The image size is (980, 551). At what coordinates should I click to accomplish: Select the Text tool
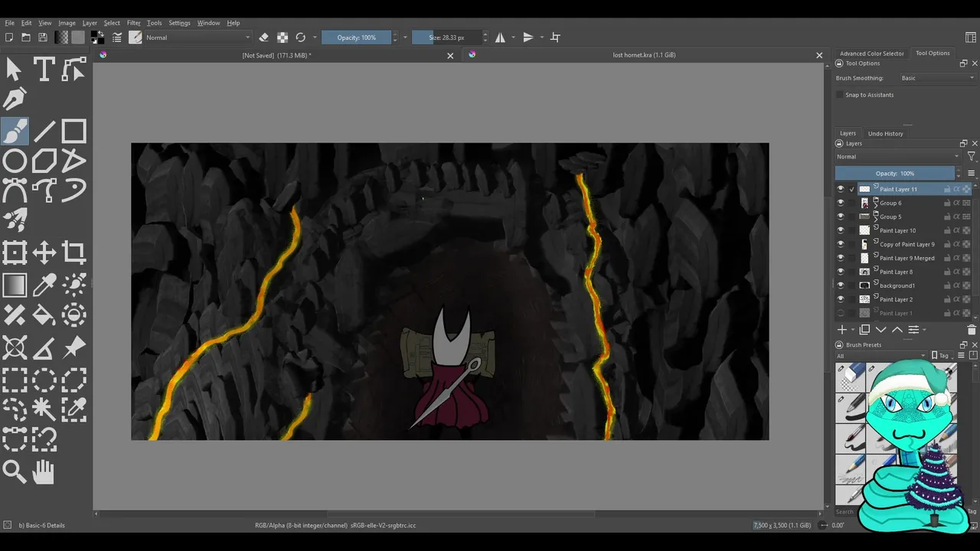pos(44,70)
